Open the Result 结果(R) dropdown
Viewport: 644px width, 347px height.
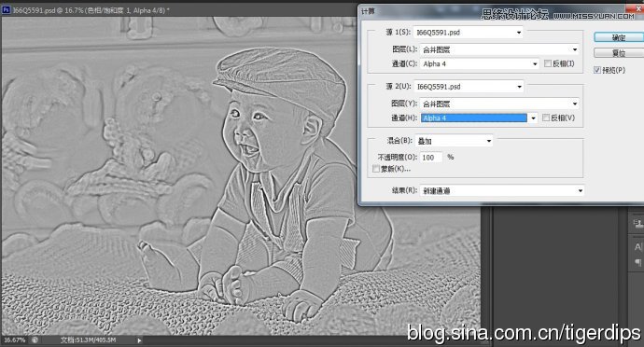pos(502,190)
